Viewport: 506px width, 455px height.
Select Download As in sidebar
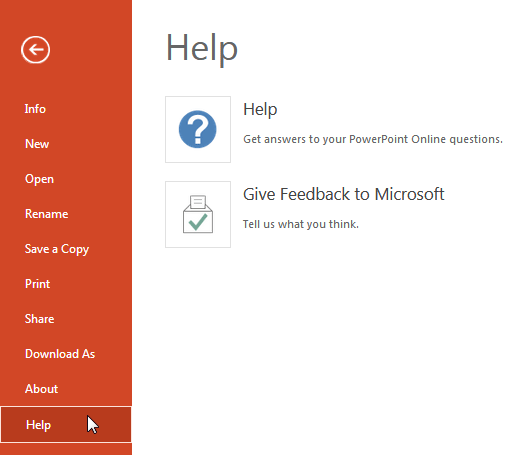click(60, 354)
